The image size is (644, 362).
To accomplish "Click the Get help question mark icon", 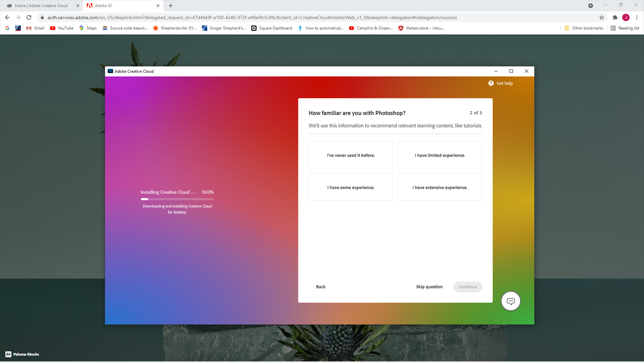I will (491, 83).
